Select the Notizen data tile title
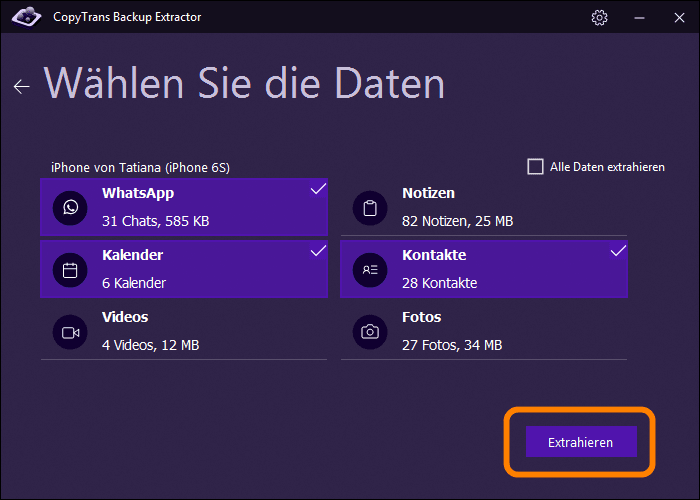This screenshot has width=700, height=500. [428, 193]
